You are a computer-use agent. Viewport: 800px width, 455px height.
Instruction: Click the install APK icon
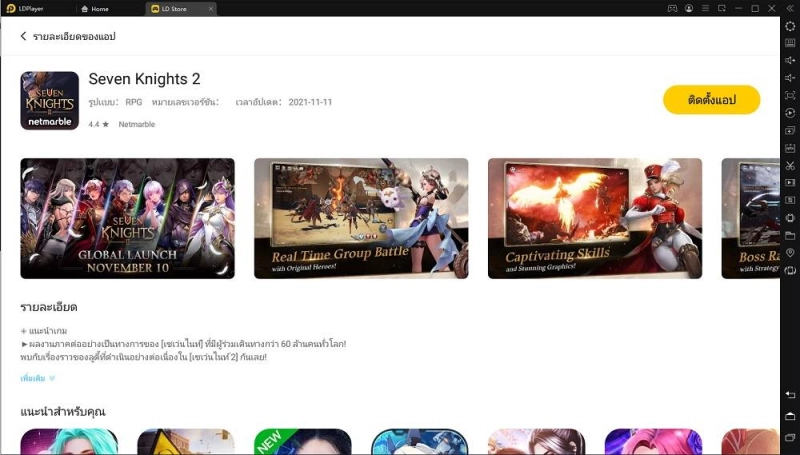click(790, 148)
